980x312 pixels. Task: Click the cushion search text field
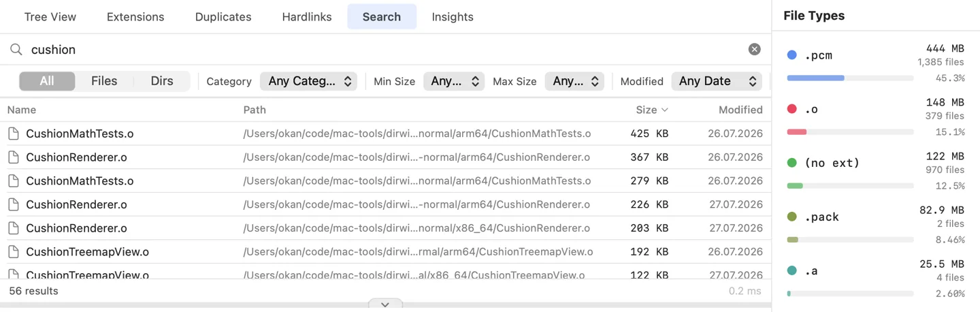[385, 49]
